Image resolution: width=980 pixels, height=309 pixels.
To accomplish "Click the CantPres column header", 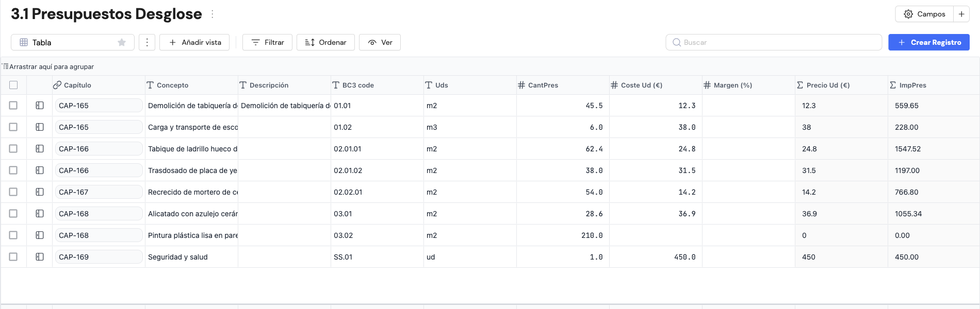I will pos(563,85).
